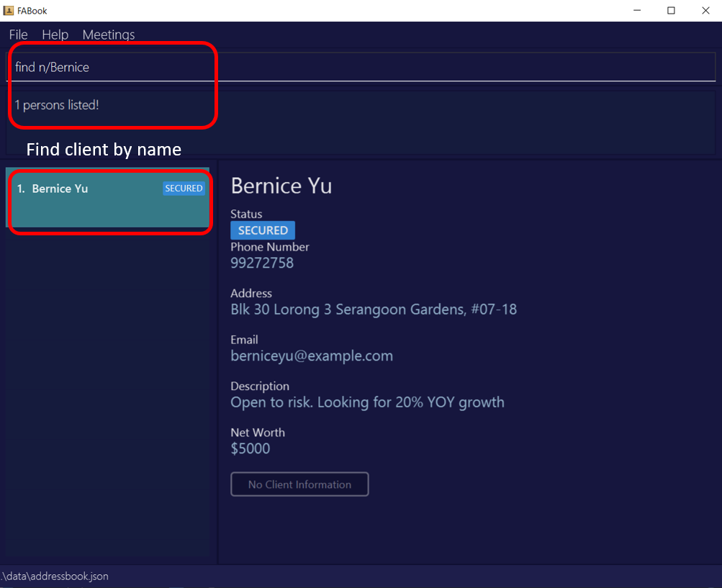Click the Email label
The image size is (722, 588).
tap(245, 340)
